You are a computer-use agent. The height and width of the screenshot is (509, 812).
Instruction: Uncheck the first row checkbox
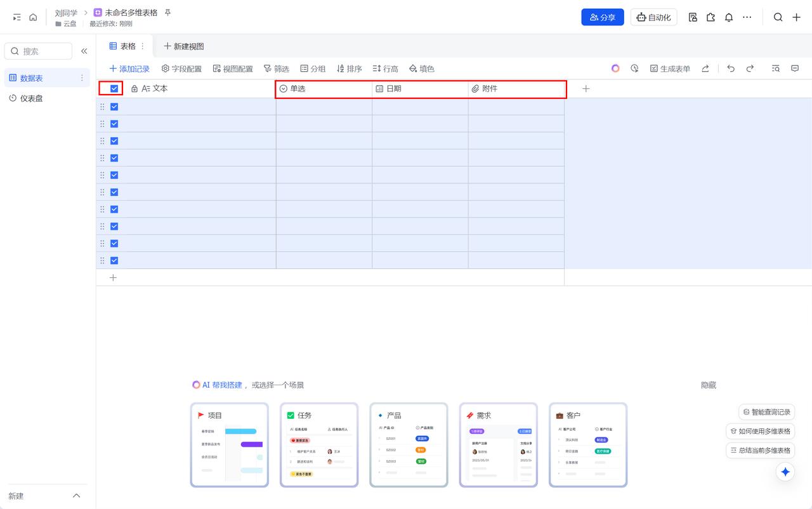(114, 107)
